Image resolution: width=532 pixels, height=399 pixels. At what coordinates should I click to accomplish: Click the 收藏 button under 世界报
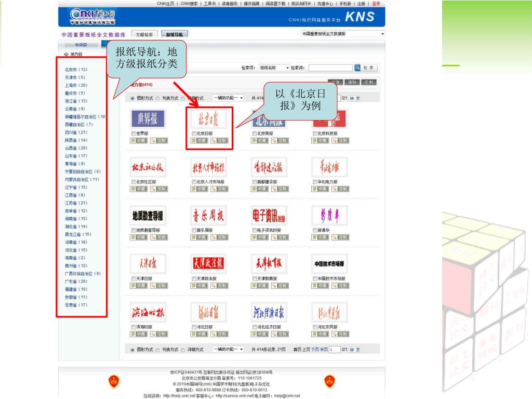coord(139,140)
